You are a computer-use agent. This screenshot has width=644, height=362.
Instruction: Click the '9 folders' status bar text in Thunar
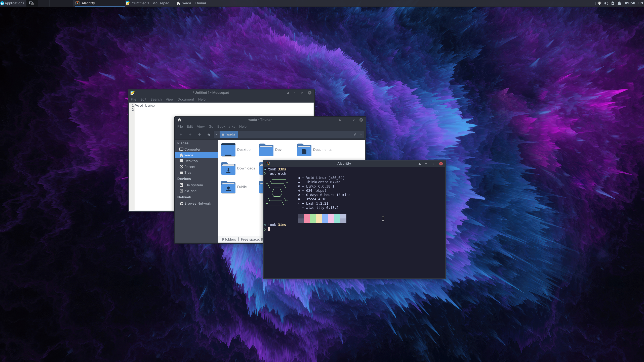pos(229,239)
